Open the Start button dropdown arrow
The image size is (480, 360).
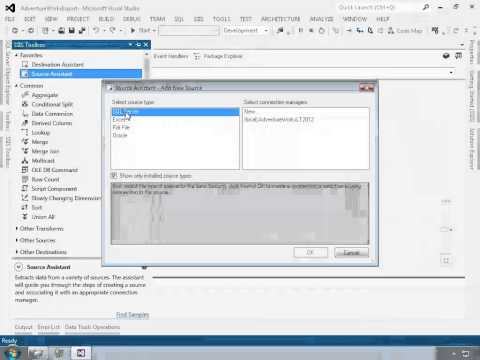tap(154, 30)
